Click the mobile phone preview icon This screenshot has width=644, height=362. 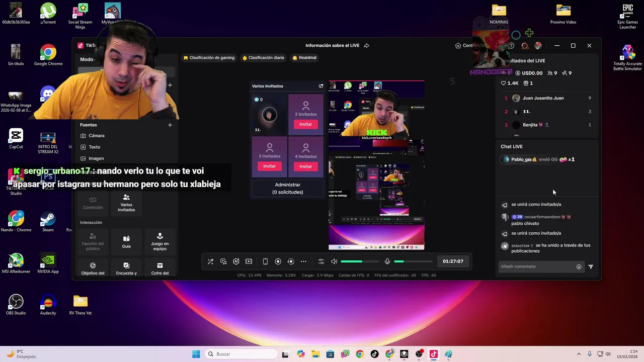265,261
